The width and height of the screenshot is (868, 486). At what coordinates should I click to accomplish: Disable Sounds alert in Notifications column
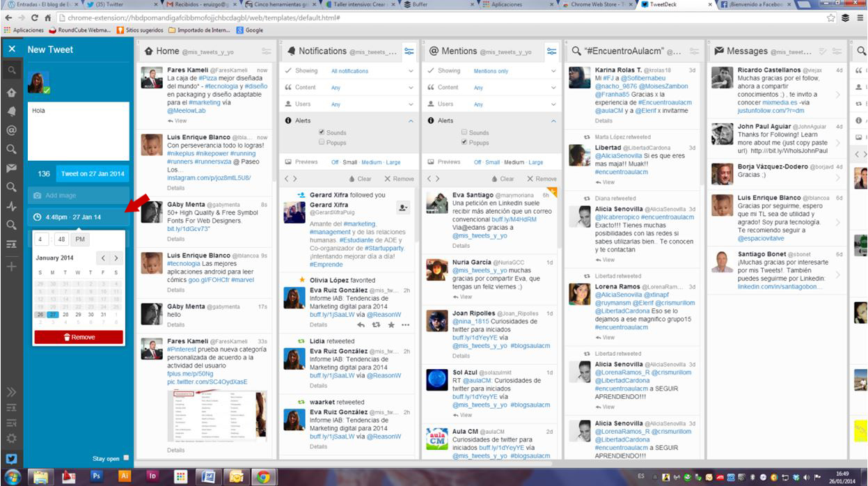[322, 132]
